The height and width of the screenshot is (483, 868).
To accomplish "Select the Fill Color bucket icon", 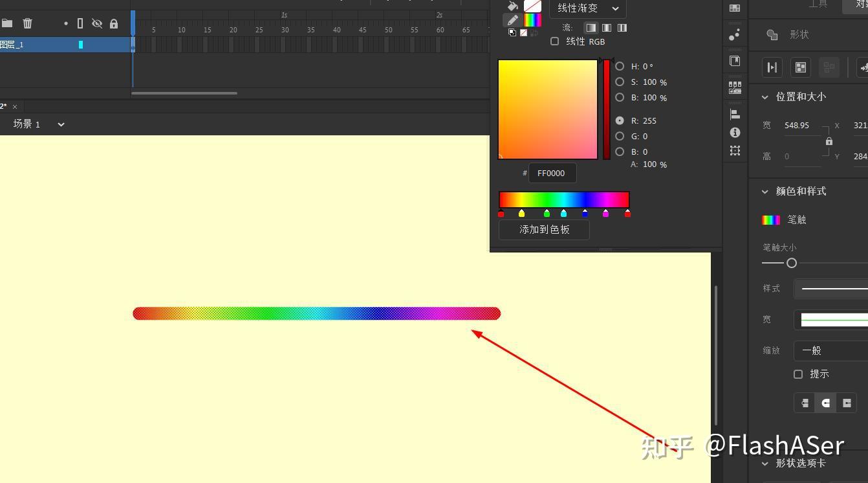I will (x=513, y=6).
